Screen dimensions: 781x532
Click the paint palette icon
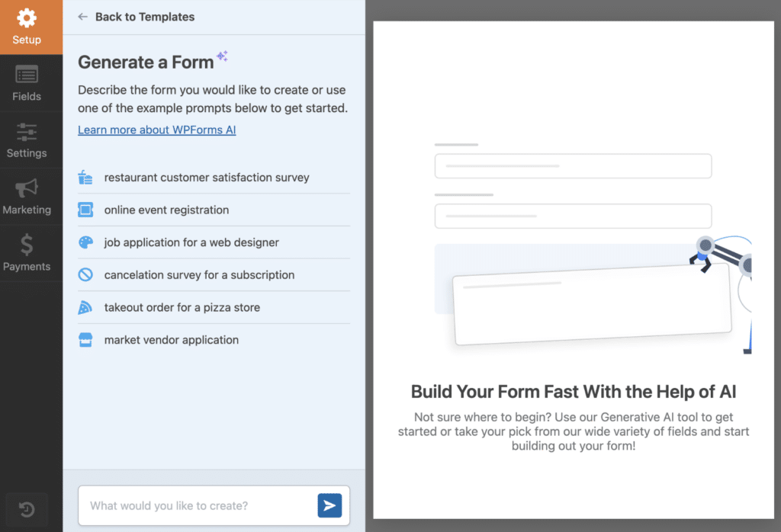(85, 242)
